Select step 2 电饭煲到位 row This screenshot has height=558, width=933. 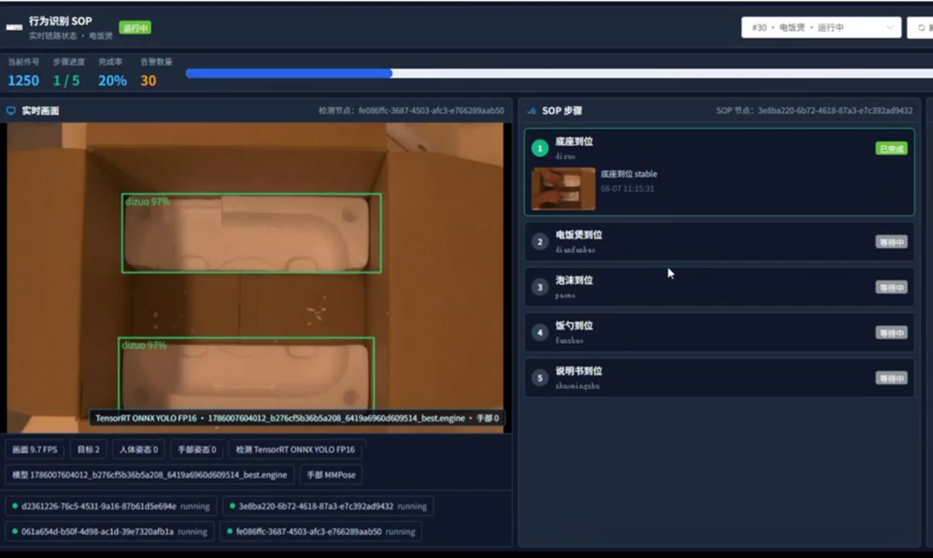(719, 242)
